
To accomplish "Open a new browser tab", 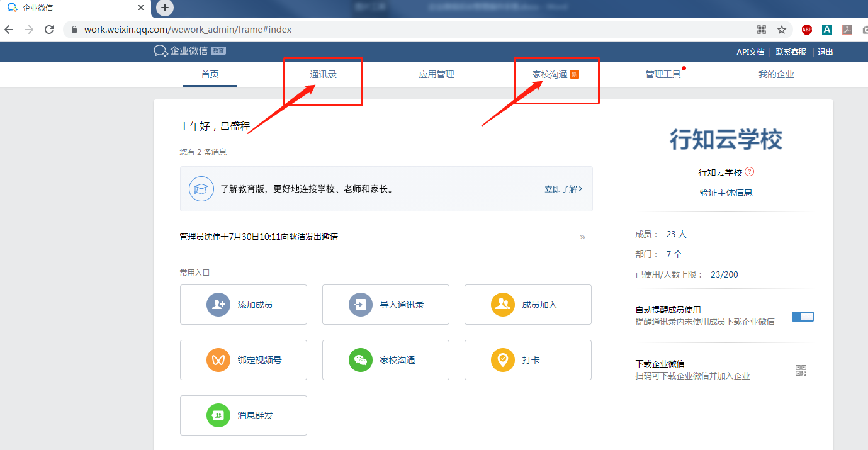I will pyautogui.click(x=165, y=8).
